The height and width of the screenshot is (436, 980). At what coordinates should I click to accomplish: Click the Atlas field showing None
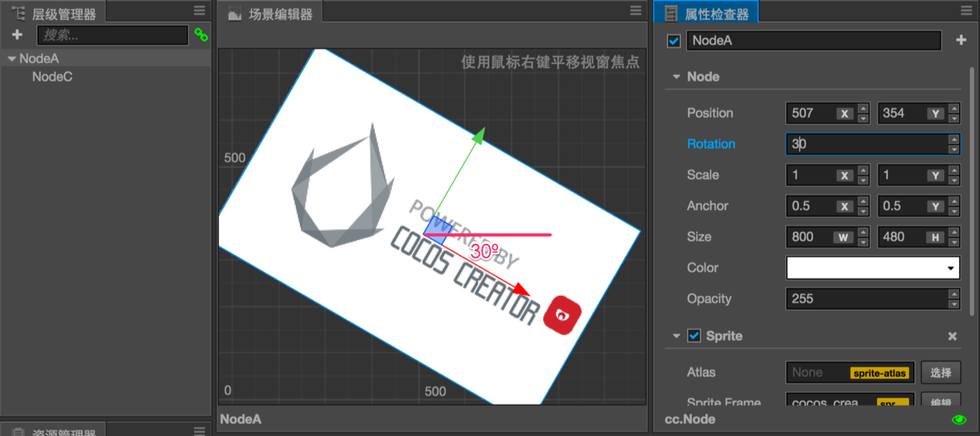pos(850,372)
